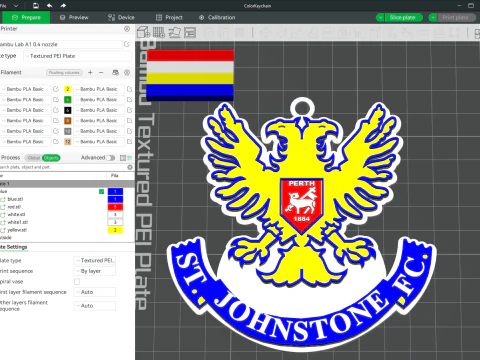The width and height of the screenshot is (480, 360).
Task: Toggle the green printable checkbox for object
Action: (101, 191)
